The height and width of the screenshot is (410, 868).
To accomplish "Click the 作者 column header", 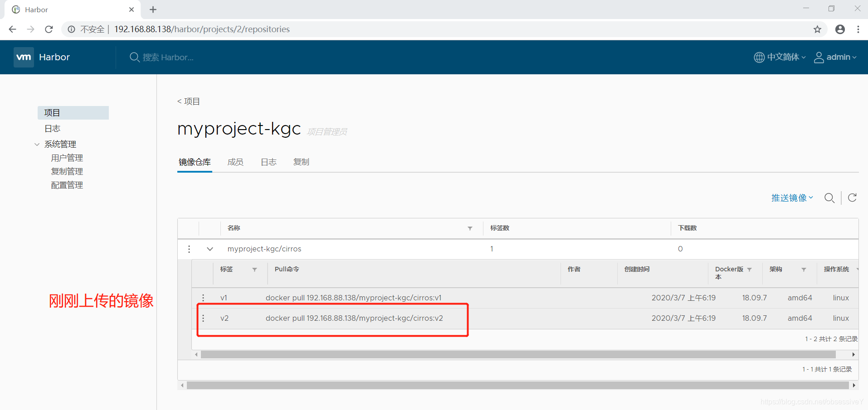I will click(574, 269).
